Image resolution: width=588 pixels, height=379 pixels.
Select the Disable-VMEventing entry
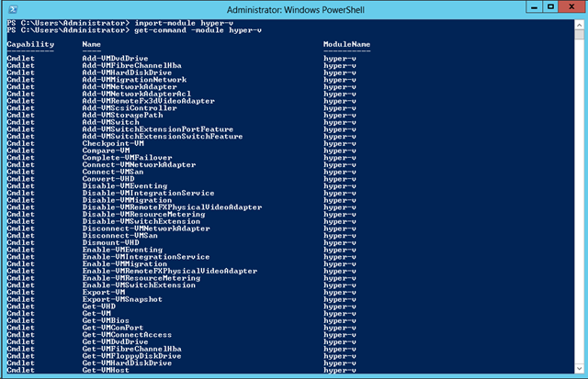pos(125,186)
